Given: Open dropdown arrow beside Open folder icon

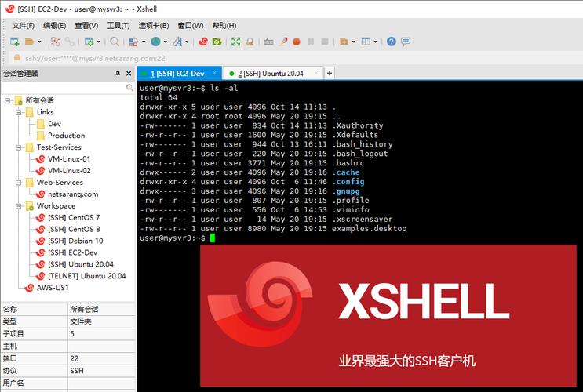Looking at the screenshot, I should (x=39, y=42).
